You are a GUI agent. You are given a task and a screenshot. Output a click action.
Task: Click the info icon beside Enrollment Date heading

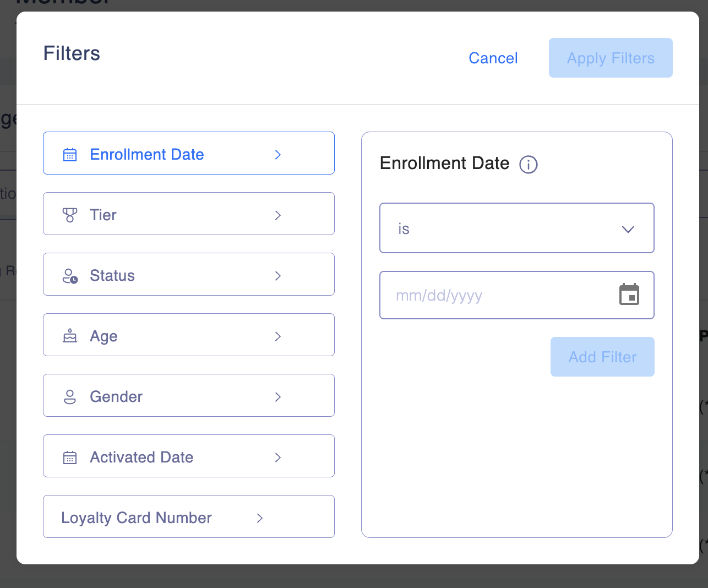coord(529,164)
